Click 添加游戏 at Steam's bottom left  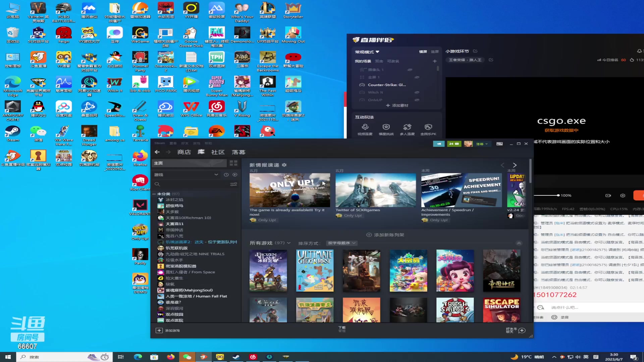(x=168, y=330)
